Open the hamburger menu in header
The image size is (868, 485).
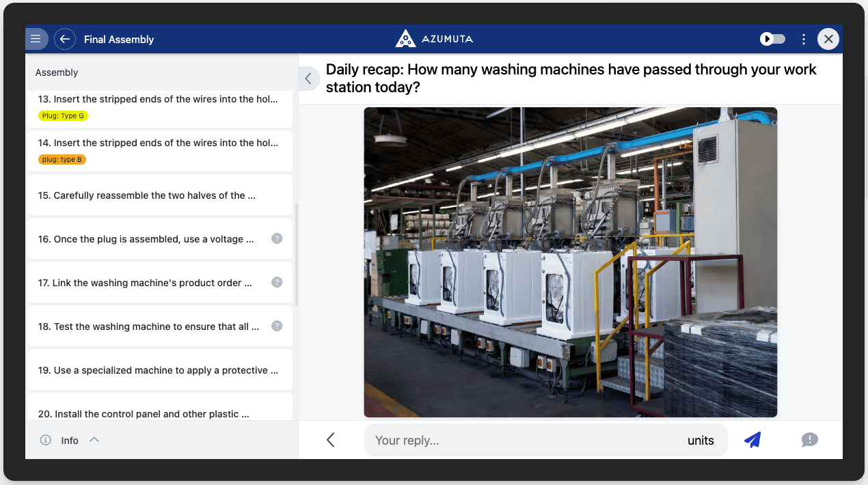pyautogui.click(x=36, y=39)
